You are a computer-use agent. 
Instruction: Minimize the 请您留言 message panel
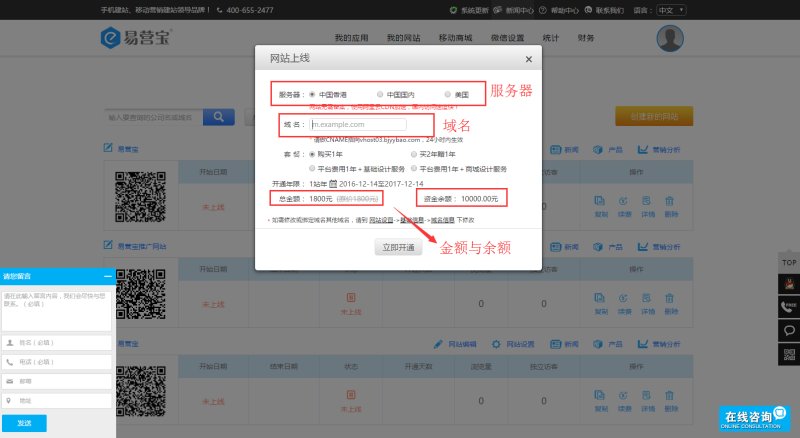point(107,275)
